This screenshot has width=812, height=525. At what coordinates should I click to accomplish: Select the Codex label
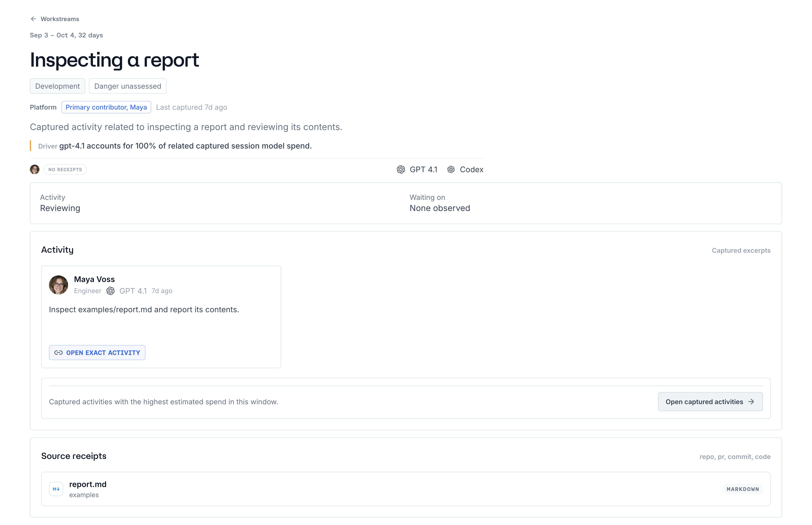471,169
